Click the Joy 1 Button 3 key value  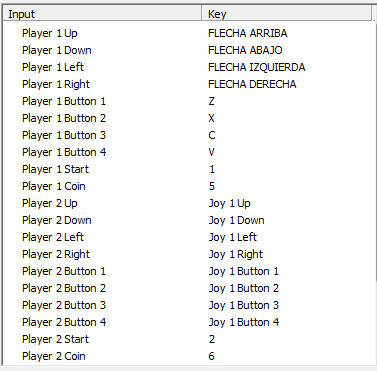coord(244,305)
